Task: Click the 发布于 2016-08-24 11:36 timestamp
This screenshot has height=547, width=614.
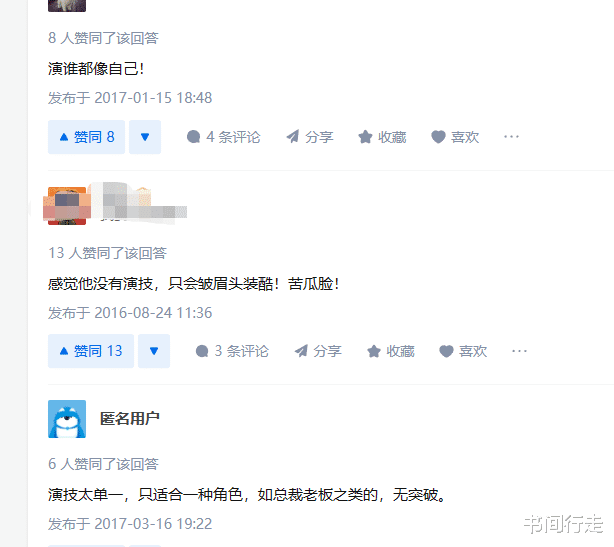Action: point(130,313)
